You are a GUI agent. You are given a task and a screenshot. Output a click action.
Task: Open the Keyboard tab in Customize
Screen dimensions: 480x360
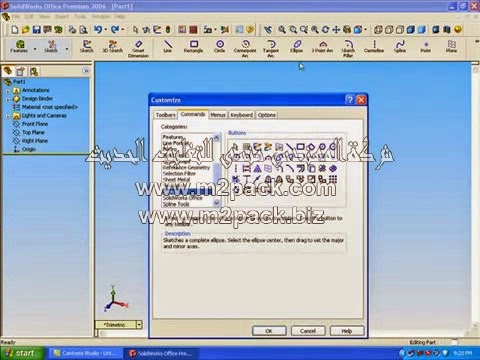[x=242, y=115]
